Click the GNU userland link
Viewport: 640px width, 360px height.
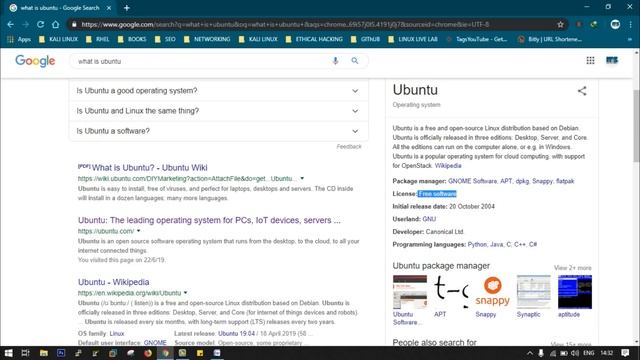point(429,219)
